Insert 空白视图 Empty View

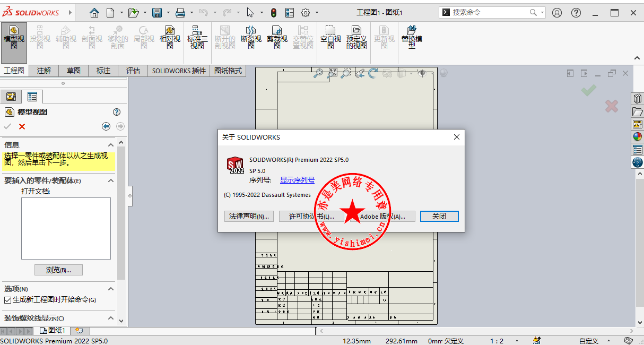click(330, 37)
